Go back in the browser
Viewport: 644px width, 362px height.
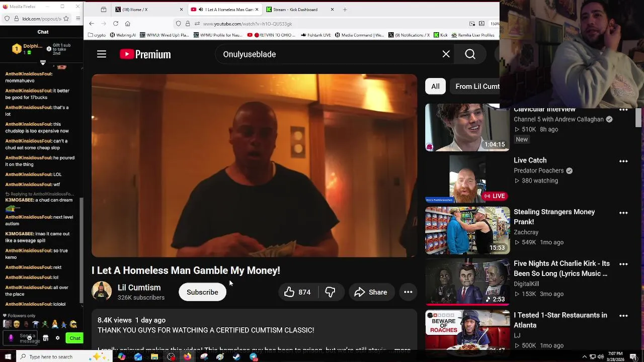click(91, 24)
